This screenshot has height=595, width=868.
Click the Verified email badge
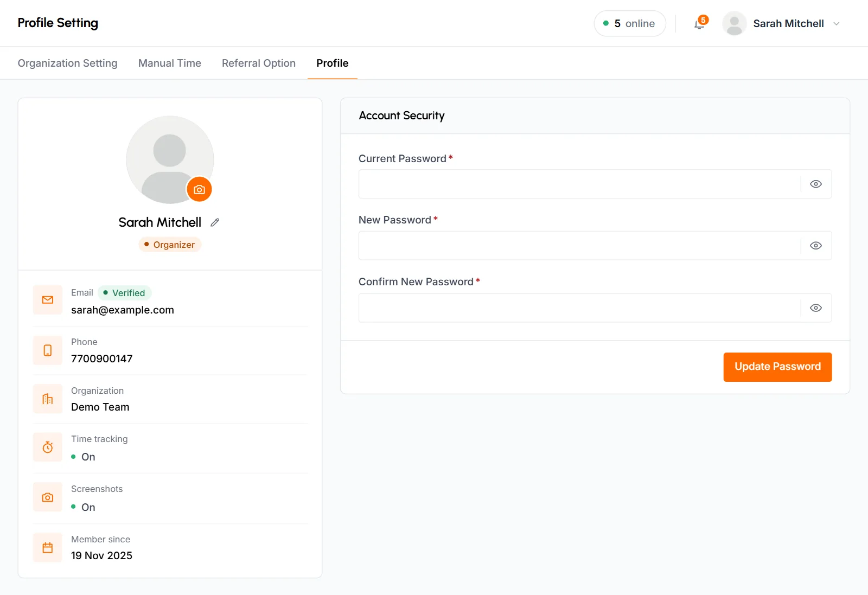124,293
